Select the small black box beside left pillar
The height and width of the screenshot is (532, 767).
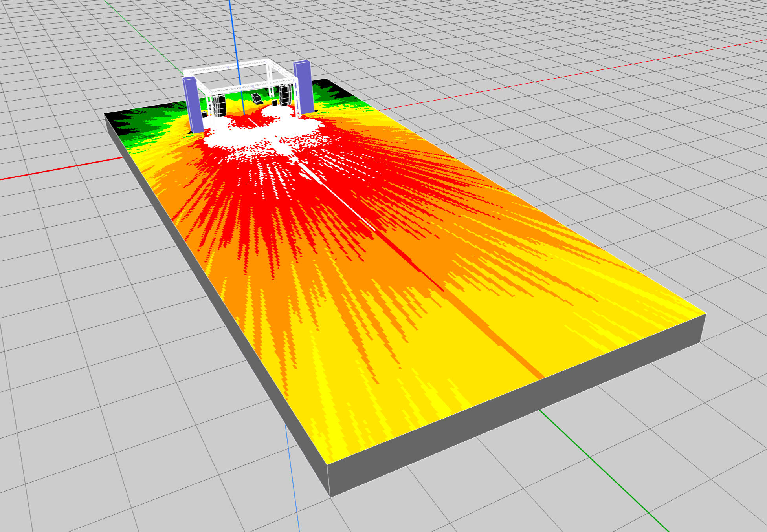pyautogui.click(x=204, y=115)
